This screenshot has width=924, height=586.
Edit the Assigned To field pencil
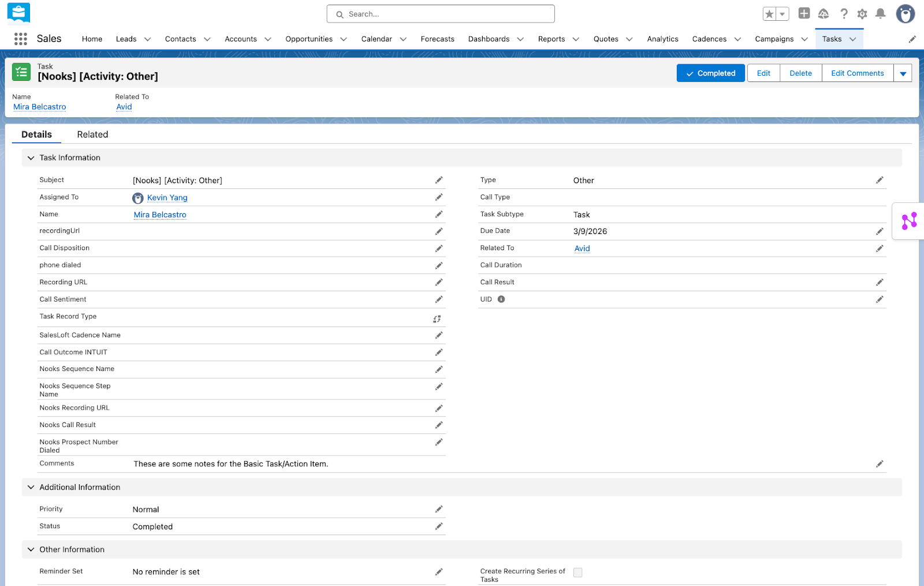click(x=439, y=197)
